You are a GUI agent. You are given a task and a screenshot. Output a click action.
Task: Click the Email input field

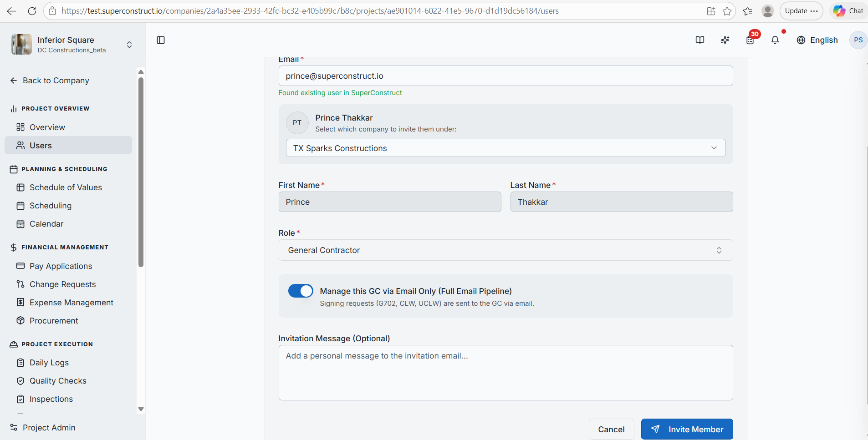505,76
